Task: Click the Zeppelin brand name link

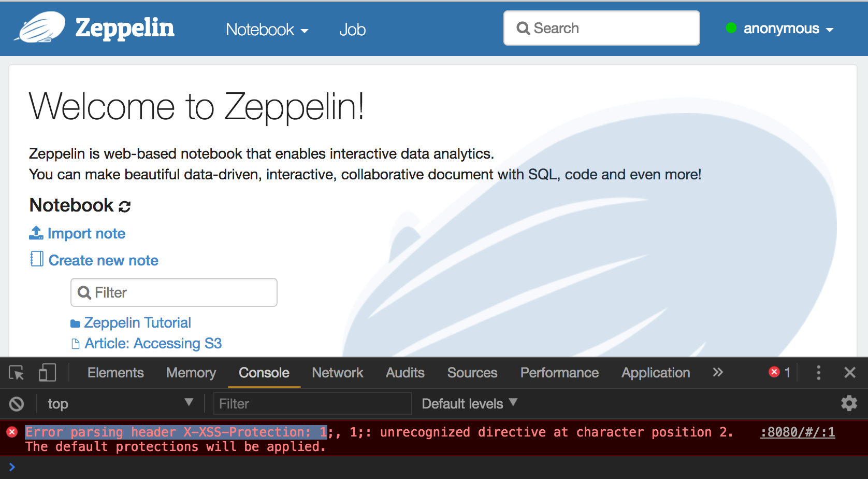Action: [125, 28]
